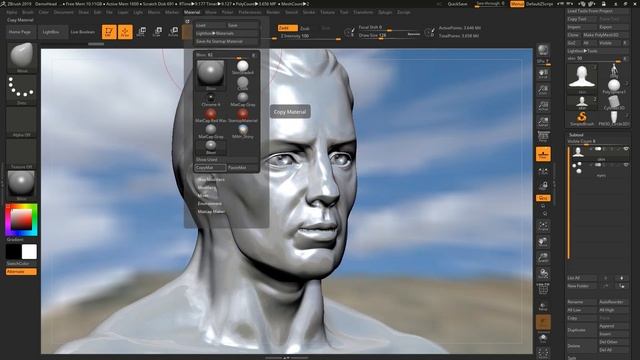
Task: Click the right-shelf Rotate view icon
Action: tap(543, 273)
